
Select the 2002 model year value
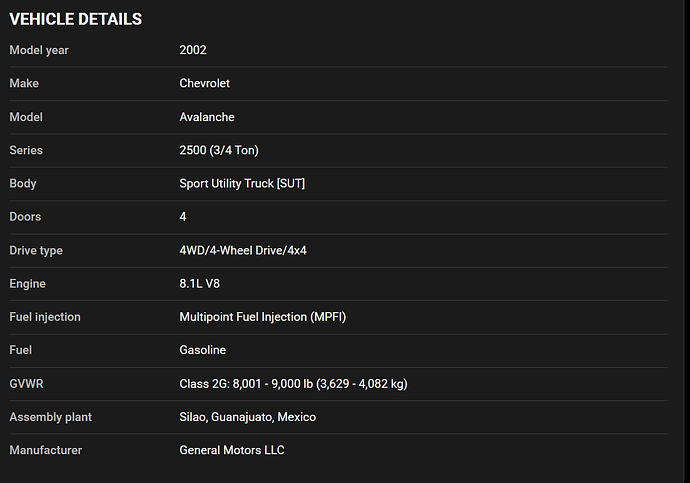pos(193,50)
